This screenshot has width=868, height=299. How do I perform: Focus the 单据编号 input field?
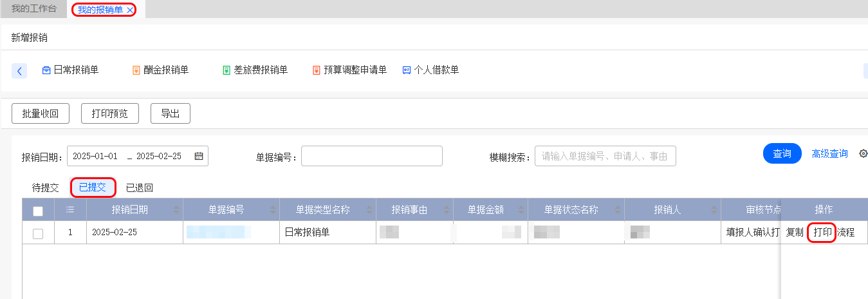click(x=371, y=156)
